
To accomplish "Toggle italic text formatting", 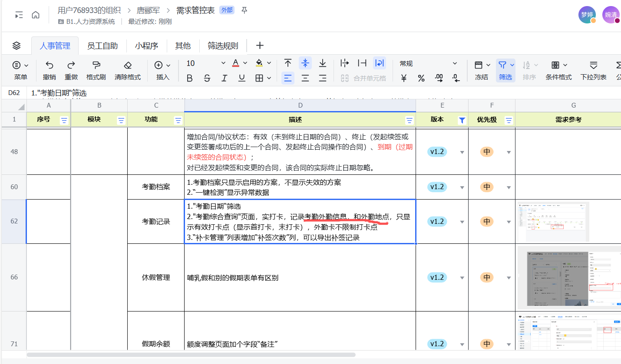I will (x=225, y=78).
